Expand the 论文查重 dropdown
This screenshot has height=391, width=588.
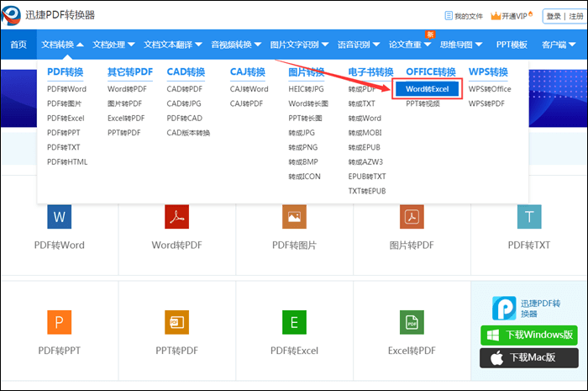[x=428, y=45]
